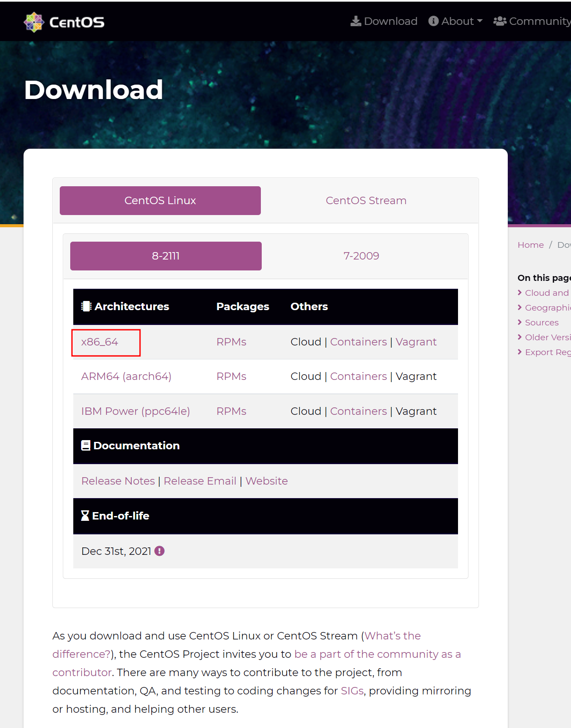The image size is (571, 728).
Task: Click the Vagrant text in ARM64 row
Action: (416, 376)
